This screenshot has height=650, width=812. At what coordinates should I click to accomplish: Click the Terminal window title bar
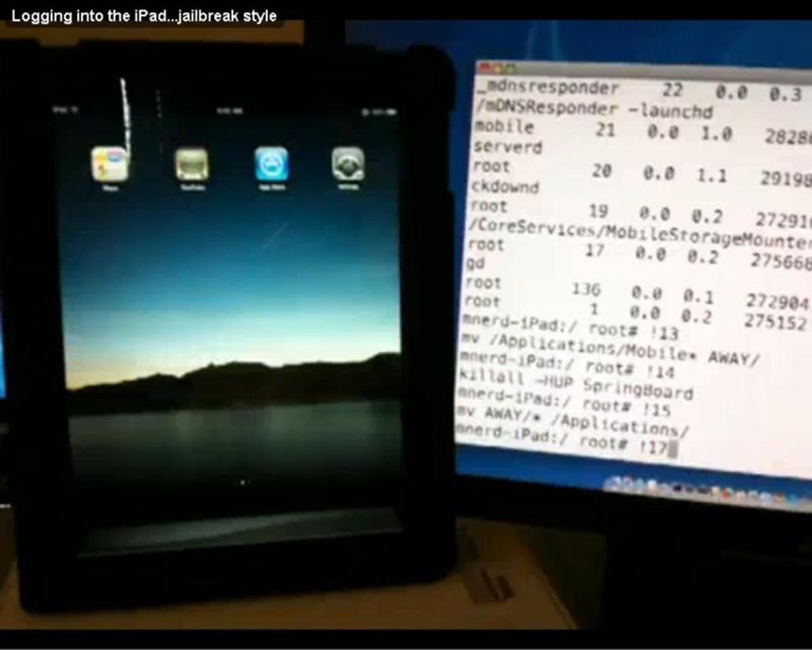tap(643, 72)
